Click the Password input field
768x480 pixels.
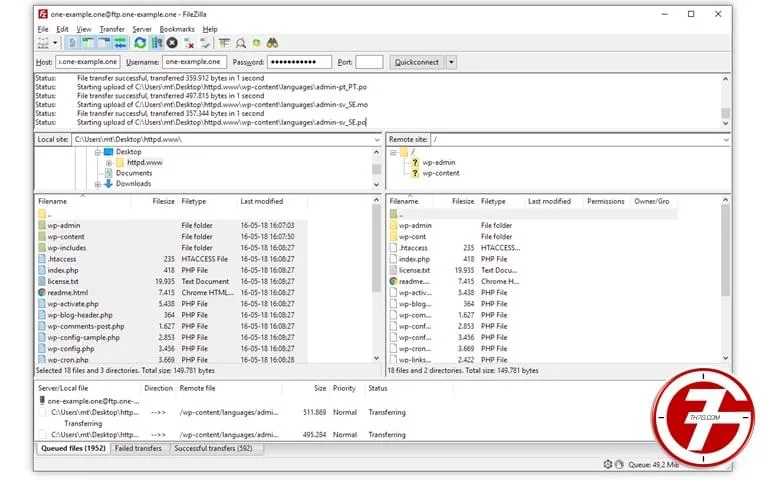299,62
